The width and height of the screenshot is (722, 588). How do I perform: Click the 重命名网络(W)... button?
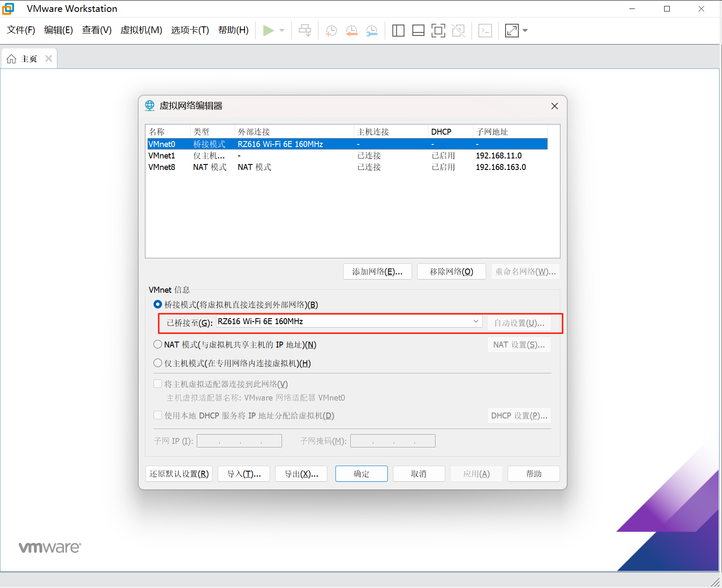coord(526,271)
